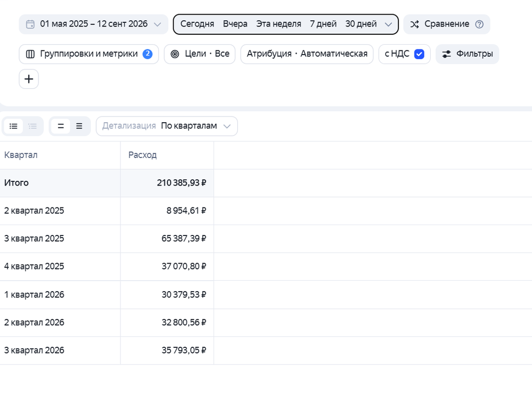
Task: Click the shuffle arrows icon in Сравнение
Action: 415,24
